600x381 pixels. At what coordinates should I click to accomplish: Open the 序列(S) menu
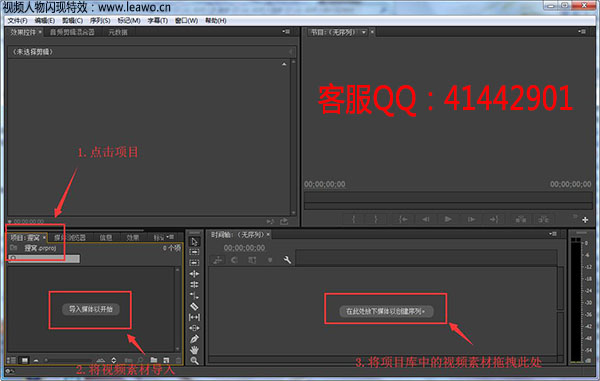point(100,21)
